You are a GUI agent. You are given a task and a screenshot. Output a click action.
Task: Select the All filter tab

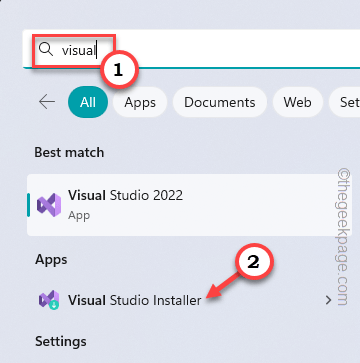coord(88,102)
